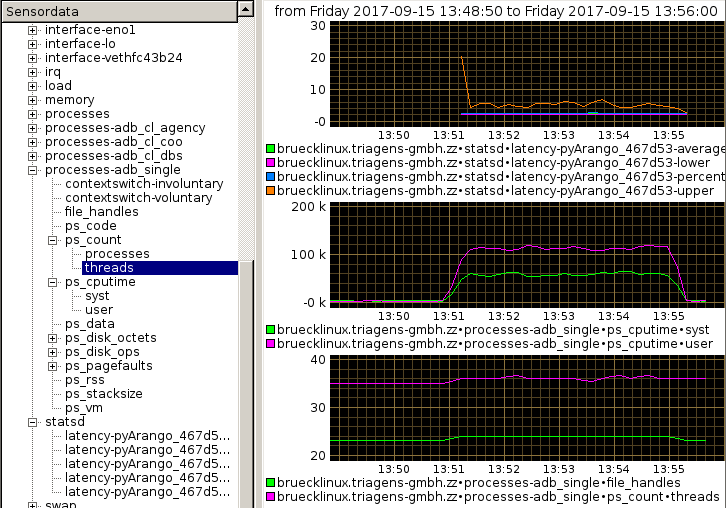Select the ps_data sensor
The width and height of the screenshot is (726, 508).
pos(89,324)
